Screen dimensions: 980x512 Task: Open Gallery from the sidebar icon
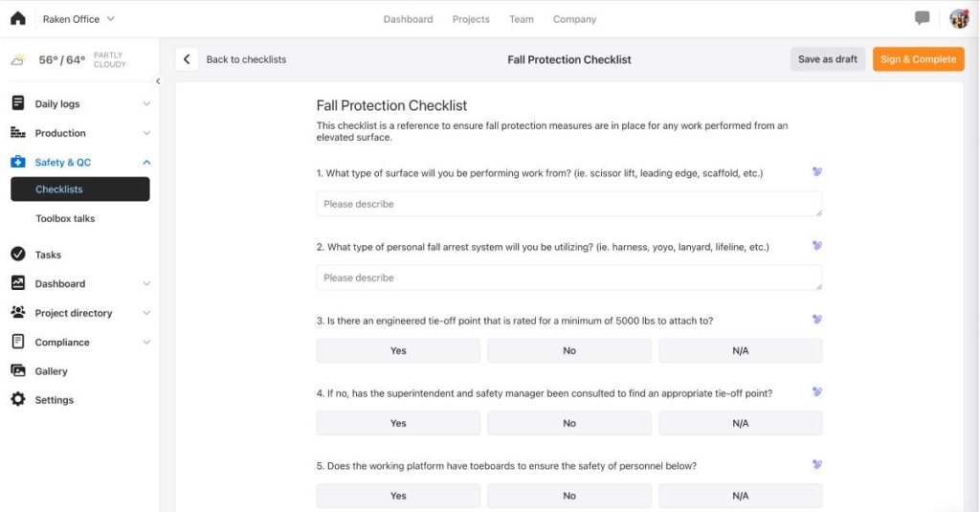coord(17,371)
